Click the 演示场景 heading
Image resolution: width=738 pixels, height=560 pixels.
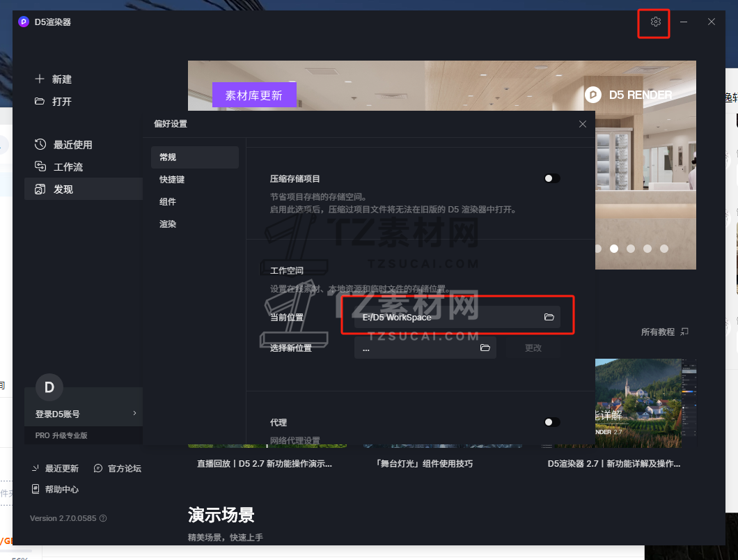pos(221,515)
